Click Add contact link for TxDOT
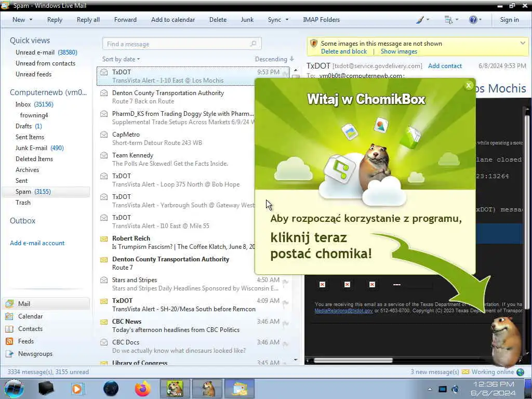Image resolution: width=532 pixels, height=399 pixels. [x=445, y=66]
